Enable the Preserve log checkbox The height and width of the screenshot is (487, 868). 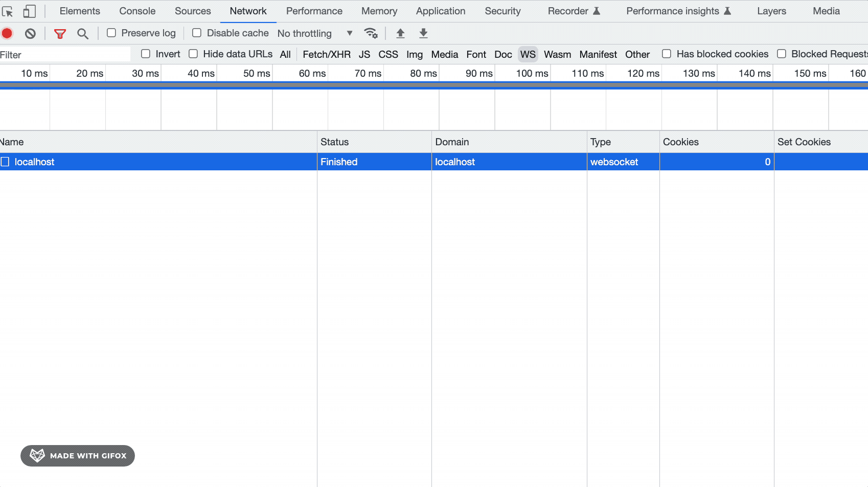[x=111, y=33]
